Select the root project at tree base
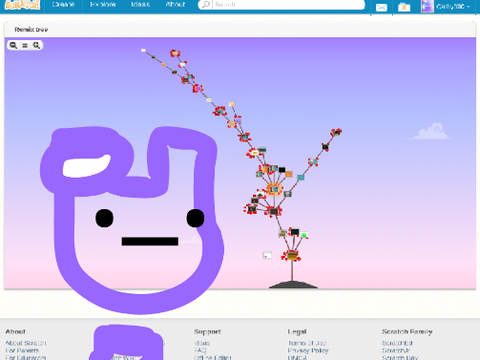480x360 pixels. [292, 256]
